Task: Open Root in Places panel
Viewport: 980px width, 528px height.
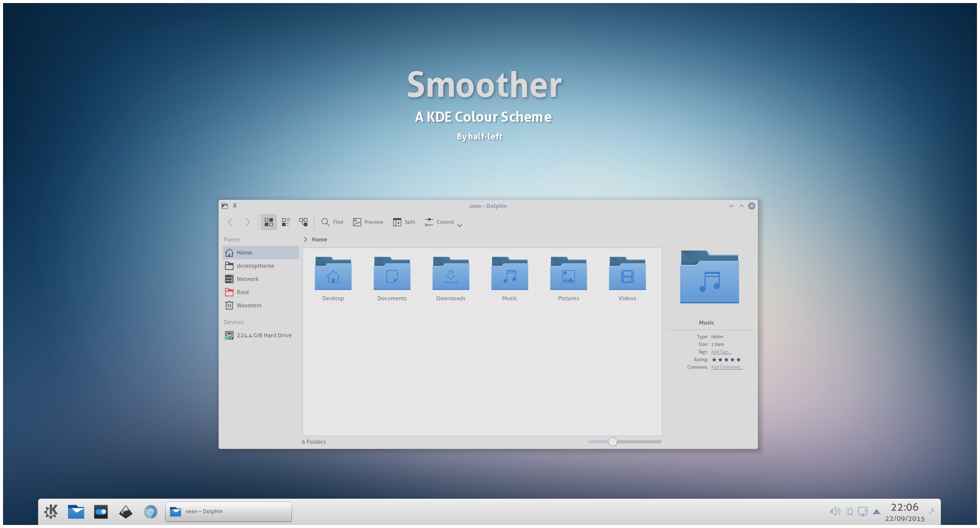Action: [261, 292]
